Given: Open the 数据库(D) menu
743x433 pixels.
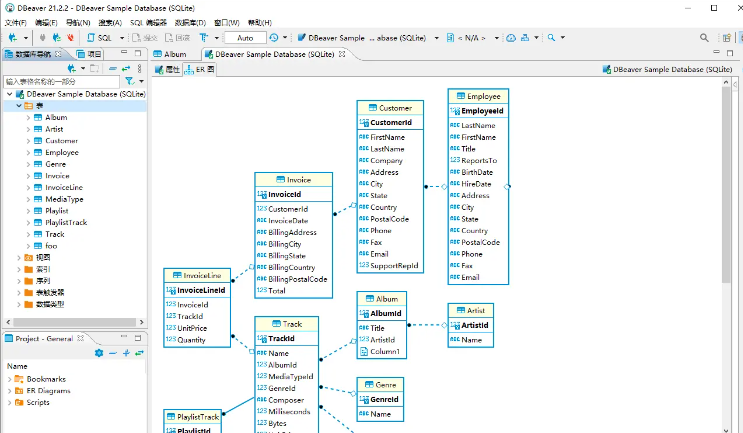Looking at the screenshot, I should tap(190, 22).
